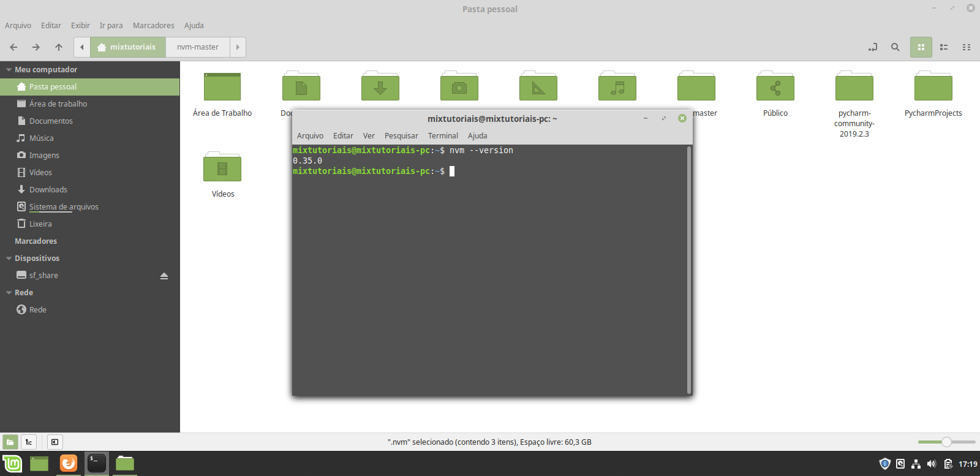Collapse the Dispositivos sidebar section
Viewport: 980px width, 476px height.
coord(9,259)
